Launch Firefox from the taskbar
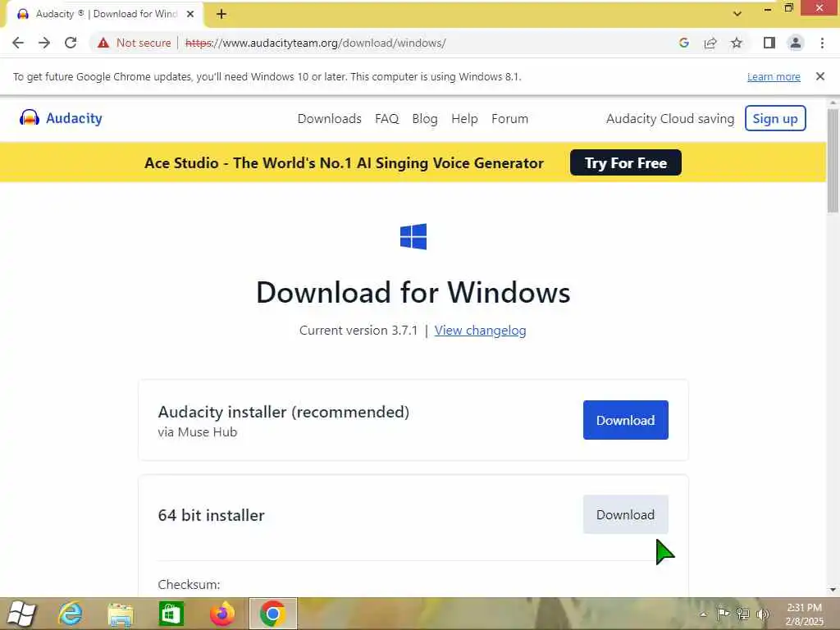This screenshot has width=840, height=630. (222, 614)
